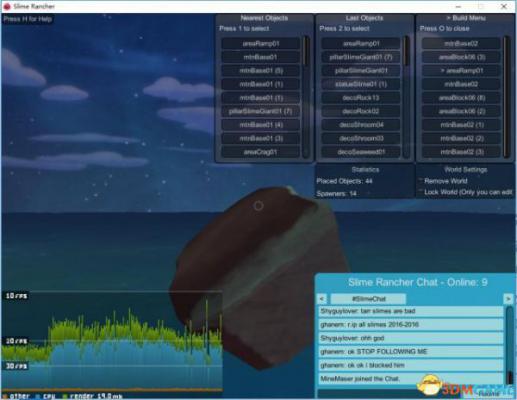This screenshot has height=400, width=517.
Task: Click the left arrow in chat channel bar
Action: [x=322, y=299]
